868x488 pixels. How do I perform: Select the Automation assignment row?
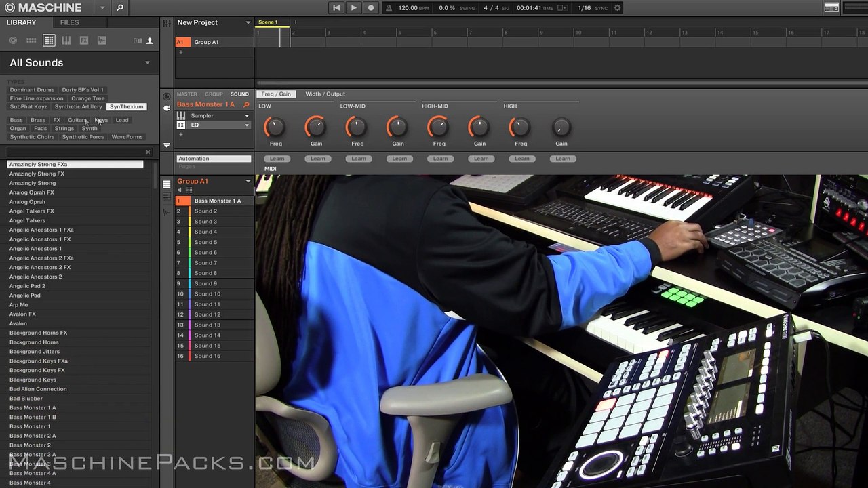tap(214, 159)
